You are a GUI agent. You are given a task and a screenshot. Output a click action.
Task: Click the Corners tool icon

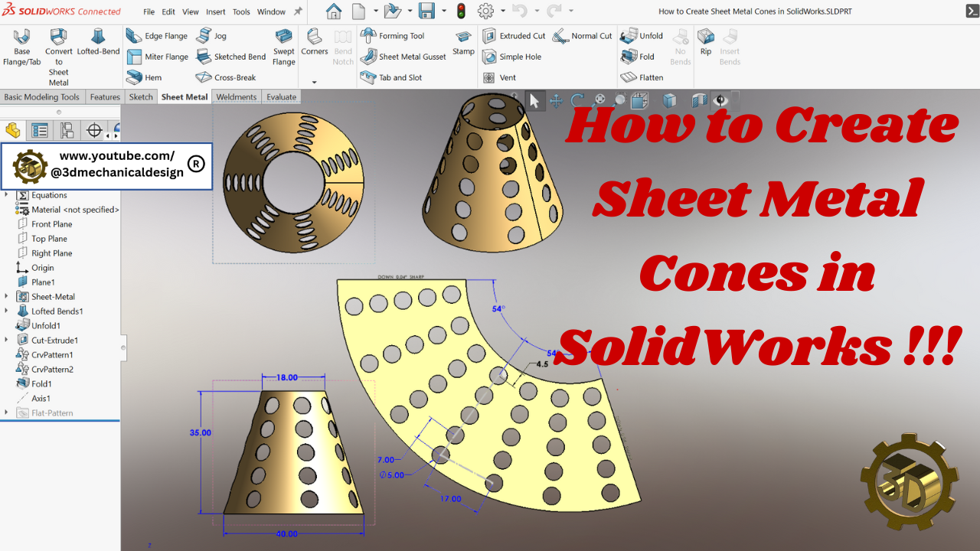click(314, 37)
